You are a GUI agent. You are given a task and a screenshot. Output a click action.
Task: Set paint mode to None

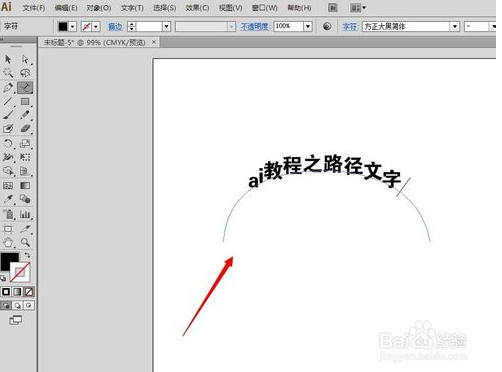point(29,292)
